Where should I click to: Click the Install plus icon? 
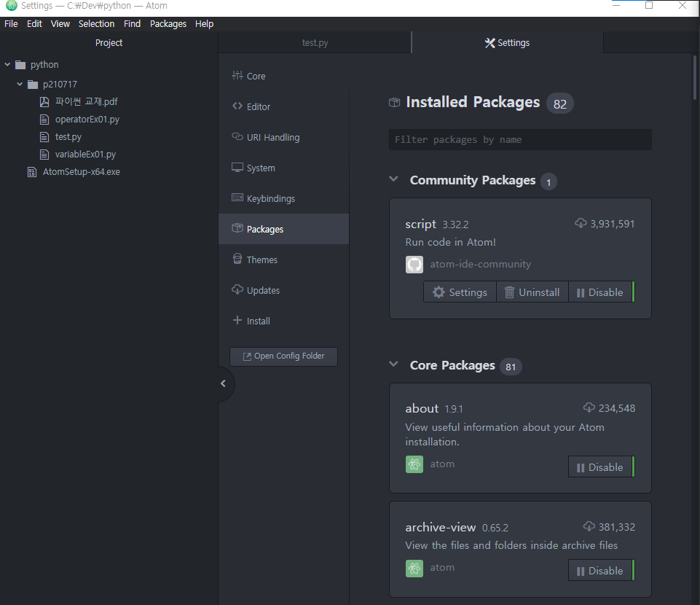click(x=237, y=320)
